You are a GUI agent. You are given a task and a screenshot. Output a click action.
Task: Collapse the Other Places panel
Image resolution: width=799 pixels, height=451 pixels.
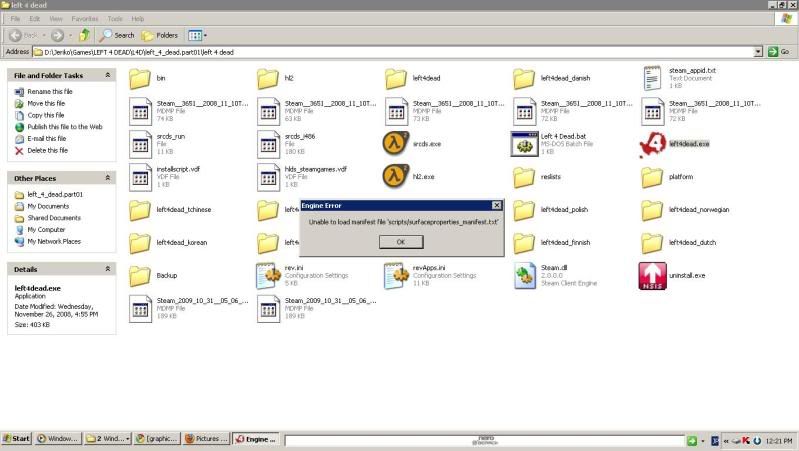click(x=108, y=178)
